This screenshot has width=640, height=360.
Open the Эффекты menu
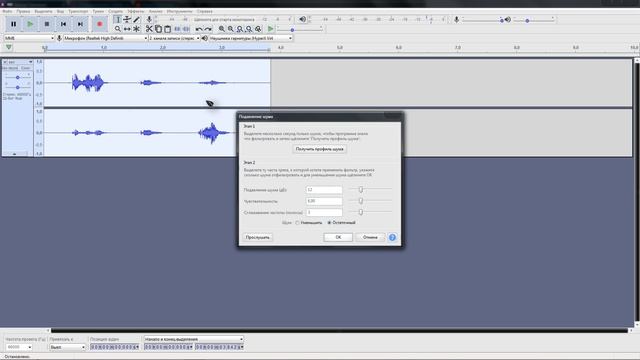point(136,11)
